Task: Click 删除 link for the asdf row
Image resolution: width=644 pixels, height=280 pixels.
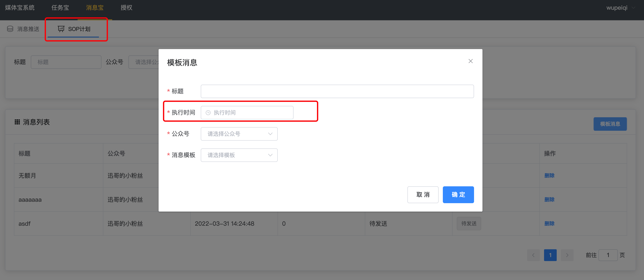Action: click(549, 224)
